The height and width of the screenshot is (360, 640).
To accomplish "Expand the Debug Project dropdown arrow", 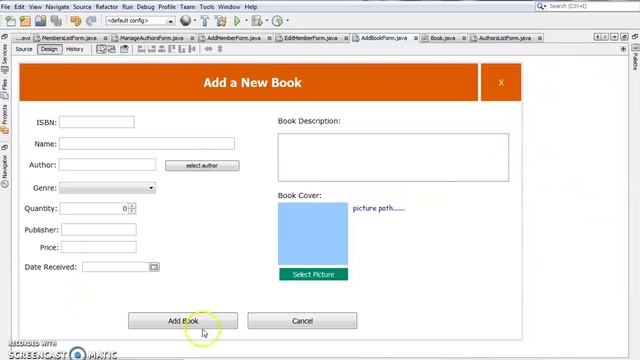I will coord(267,21).
